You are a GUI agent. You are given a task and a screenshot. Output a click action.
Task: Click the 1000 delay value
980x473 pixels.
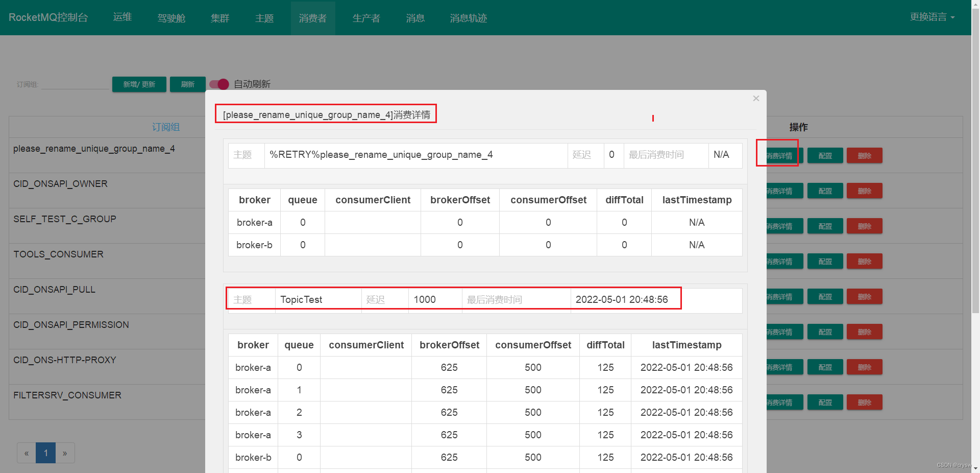tap(425, 300)
